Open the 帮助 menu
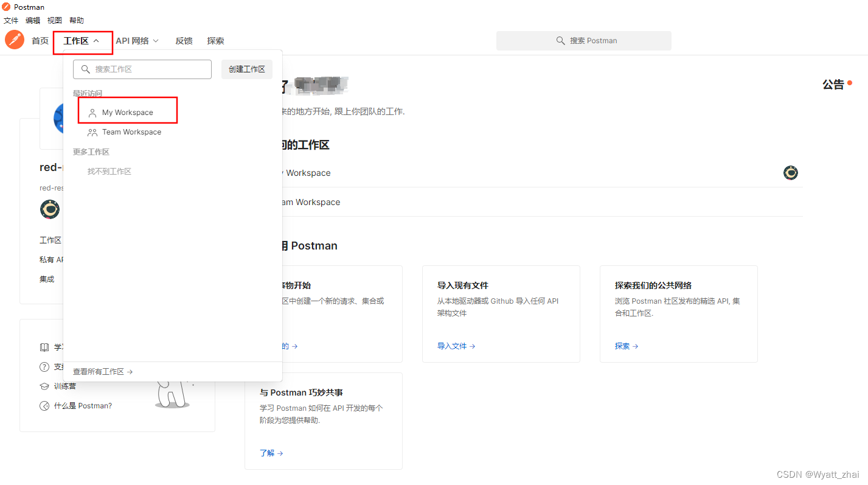Image resolution: width=868 pixels, height=485 pixels. click(x=77, y=21)
